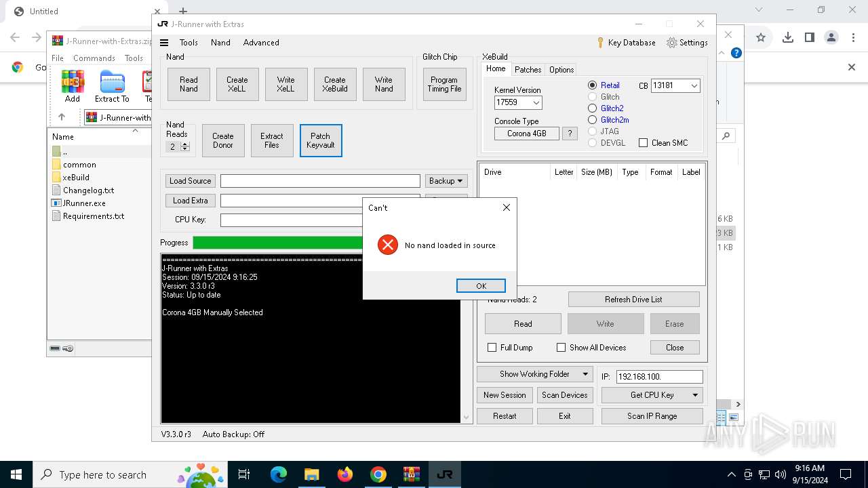Click the New Session button
This screenshot has height=488, width=868.
point(505,395)
